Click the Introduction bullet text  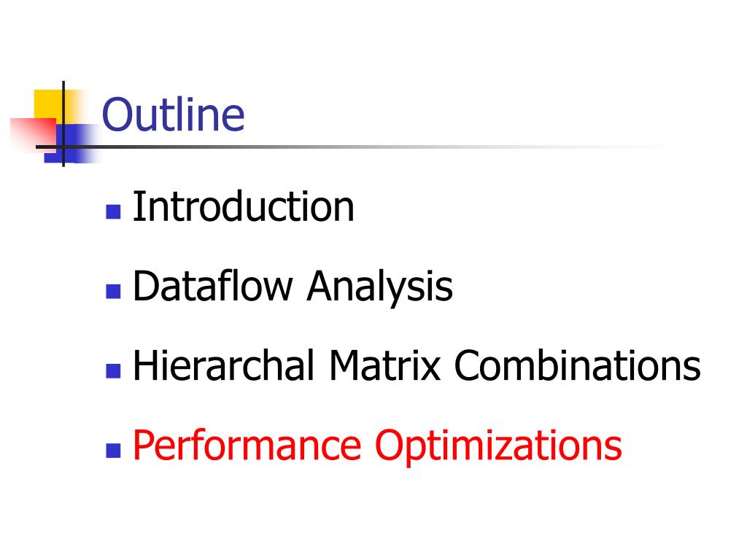(244, 206)
